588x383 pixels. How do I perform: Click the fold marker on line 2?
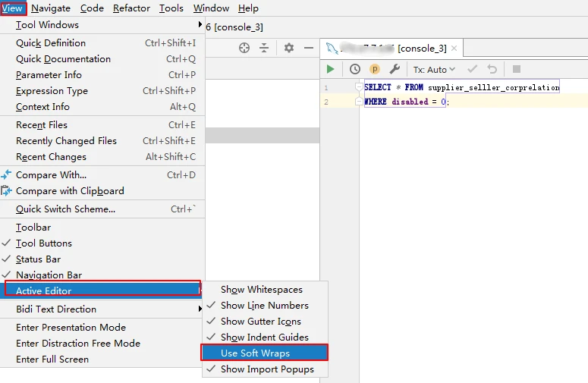pyautogui.click(x=359, y=101)
